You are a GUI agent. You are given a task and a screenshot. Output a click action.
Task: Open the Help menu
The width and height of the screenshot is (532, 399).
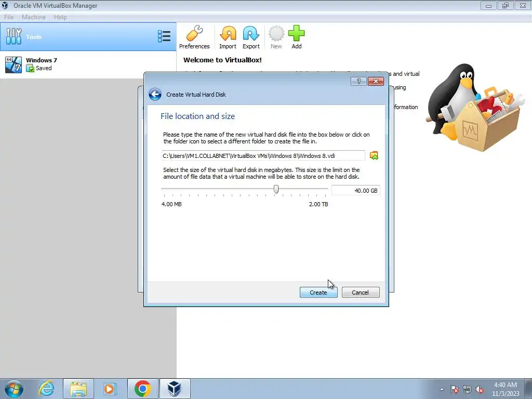tap(60, 17)
